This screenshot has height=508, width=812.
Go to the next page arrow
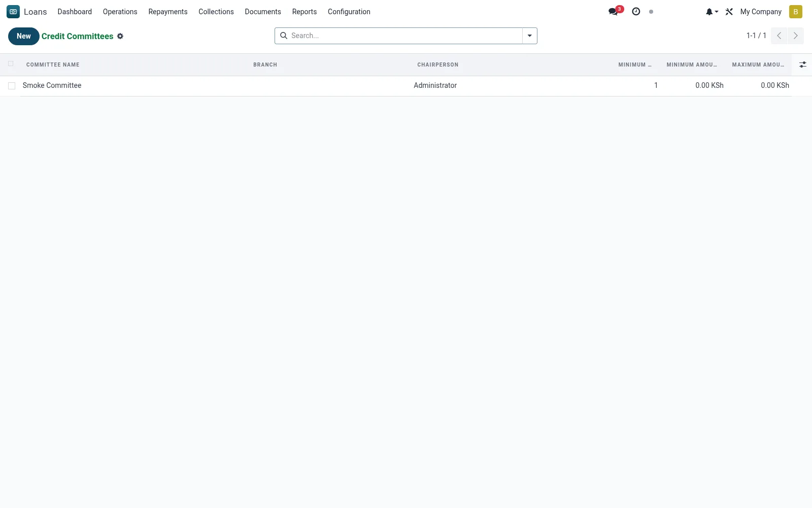click(x=796, y=36)
